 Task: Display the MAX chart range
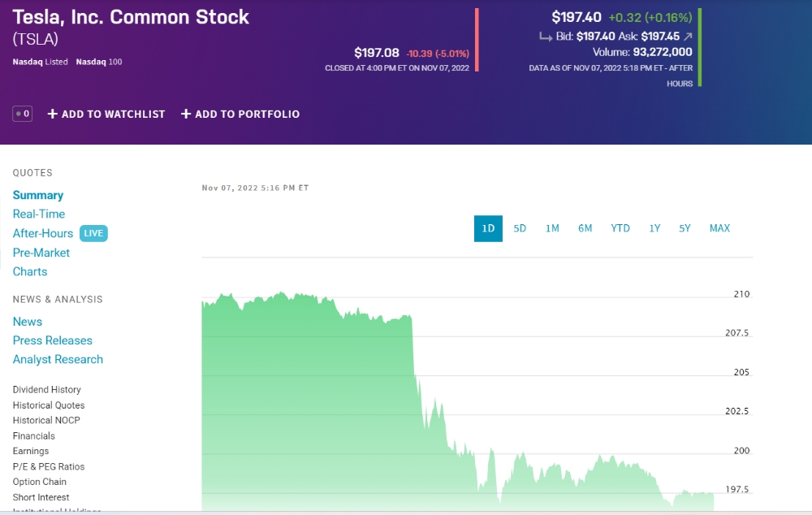click(x=719, y=228)
